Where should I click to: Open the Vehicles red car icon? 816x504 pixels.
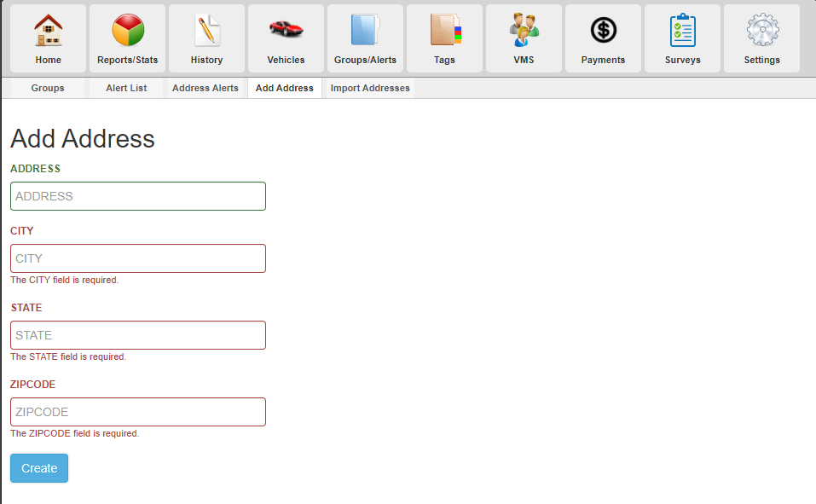point(286,29)
